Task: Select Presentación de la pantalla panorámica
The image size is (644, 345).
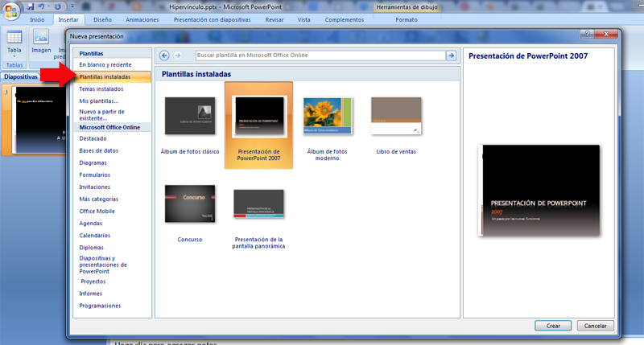Action: 258,217
